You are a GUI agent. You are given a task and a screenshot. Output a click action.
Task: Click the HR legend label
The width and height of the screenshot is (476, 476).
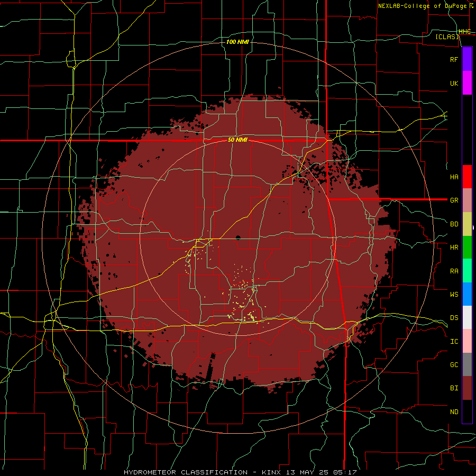pyautogui.click(x=454, y=248)
